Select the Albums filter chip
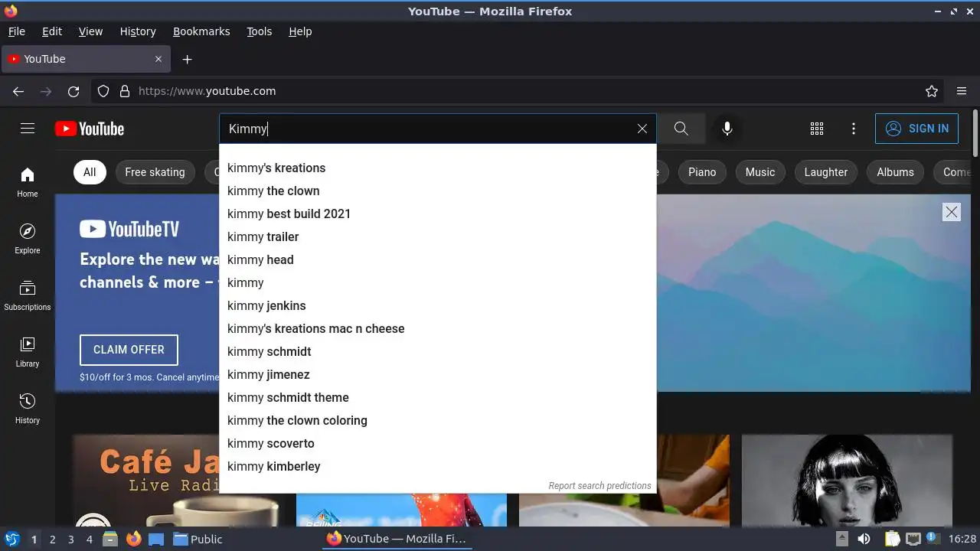Viewport: 980px width, 551px height. point(896,172)
